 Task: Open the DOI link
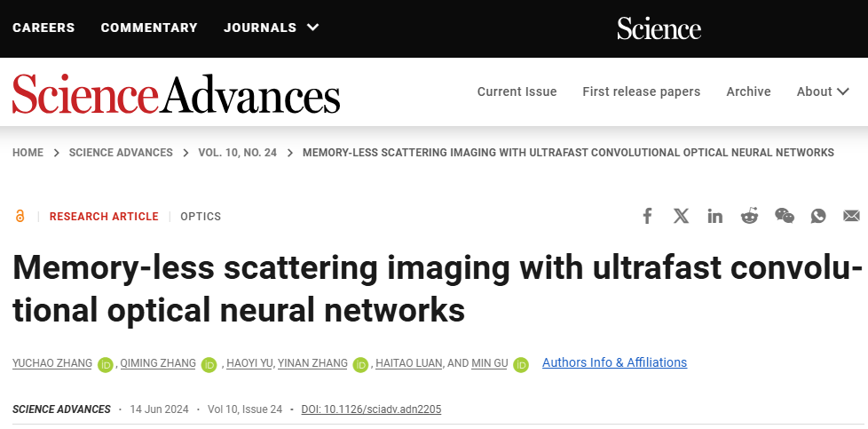[371, 409]
